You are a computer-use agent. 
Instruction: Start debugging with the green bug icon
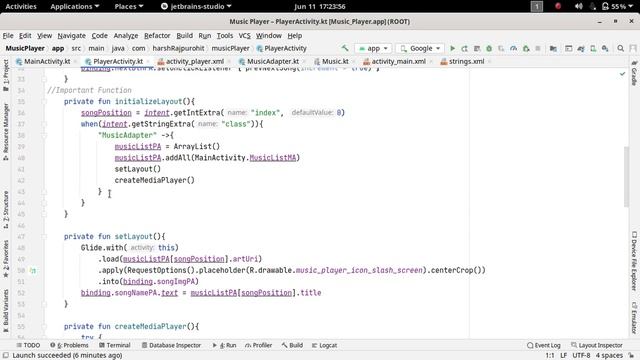click(489, 48)
